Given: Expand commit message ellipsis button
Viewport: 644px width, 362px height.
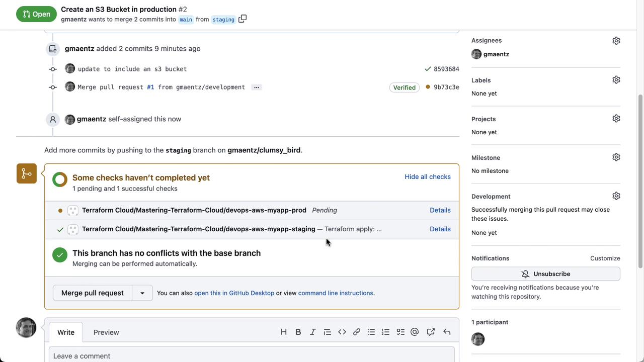Looking at the screenshot, I should (257, 87).
